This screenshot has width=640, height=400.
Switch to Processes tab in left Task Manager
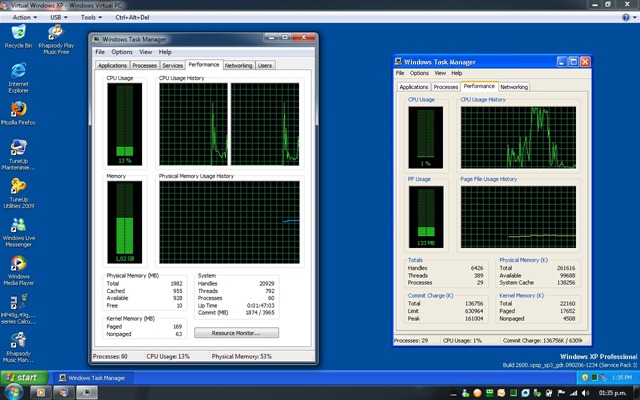tap(144, 65)
